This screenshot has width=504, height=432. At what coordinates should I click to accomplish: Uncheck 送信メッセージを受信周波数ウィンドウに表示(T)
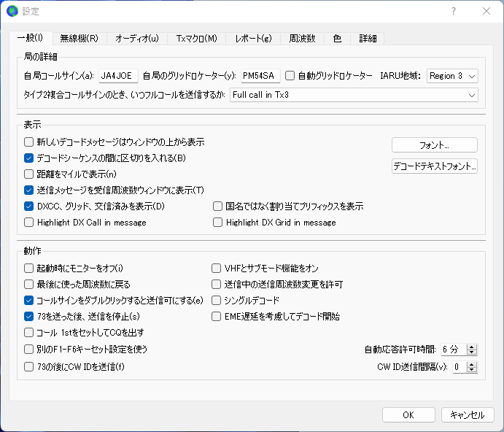click(x=29, y=190)
